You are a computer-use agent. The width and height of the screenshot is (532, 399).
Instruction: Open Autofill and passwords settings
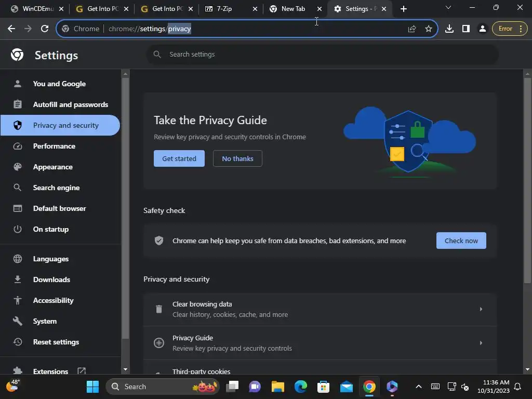tap(60, 104)
